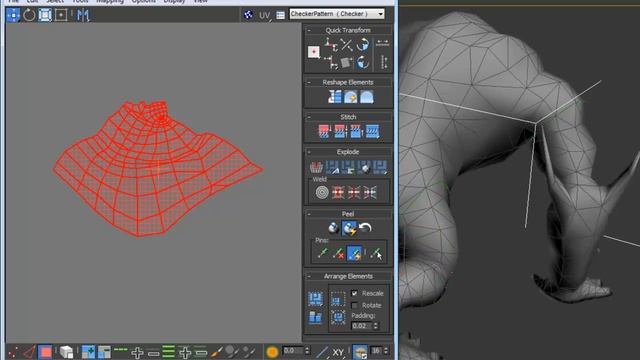Screen dimensions: 640x360
Task: Toggle Peel Mode off
Action: pos(349,228)
